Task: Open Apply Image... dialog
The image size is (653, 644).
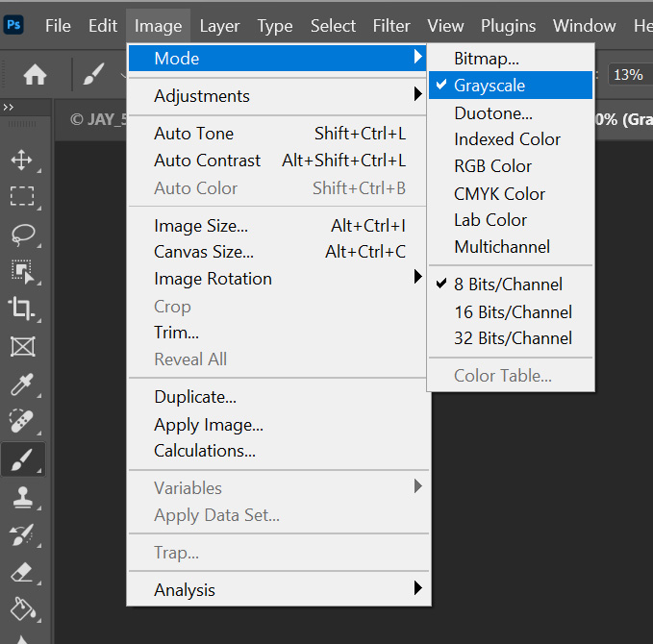Action: 277,425
